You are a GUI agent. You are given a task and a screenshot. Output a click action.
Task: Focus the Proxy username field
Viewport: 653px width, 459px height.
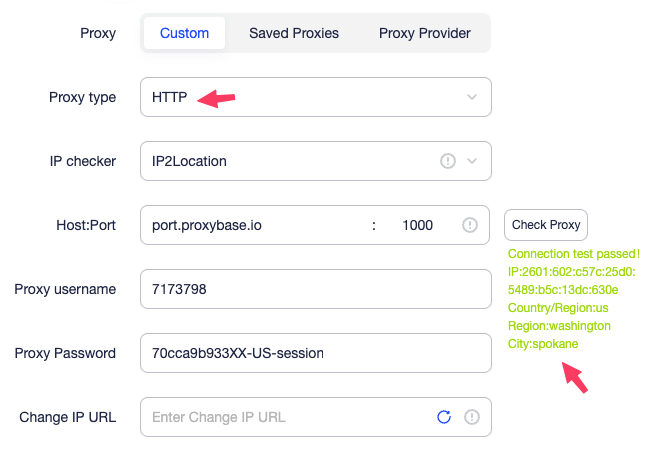pyautogui.click(x=315, y=289)
